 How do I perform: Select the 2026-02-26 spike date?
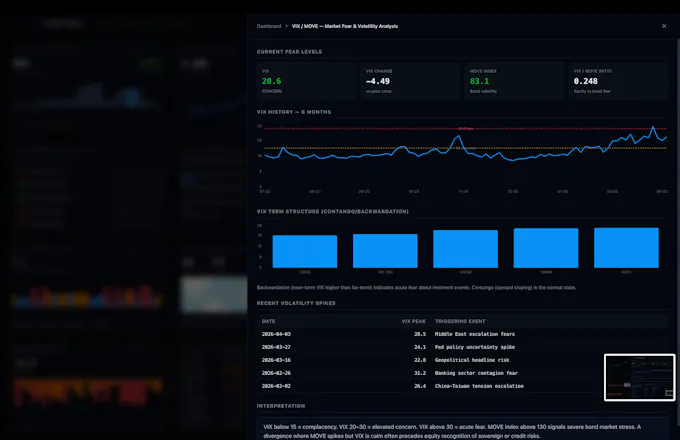[276, 373]
